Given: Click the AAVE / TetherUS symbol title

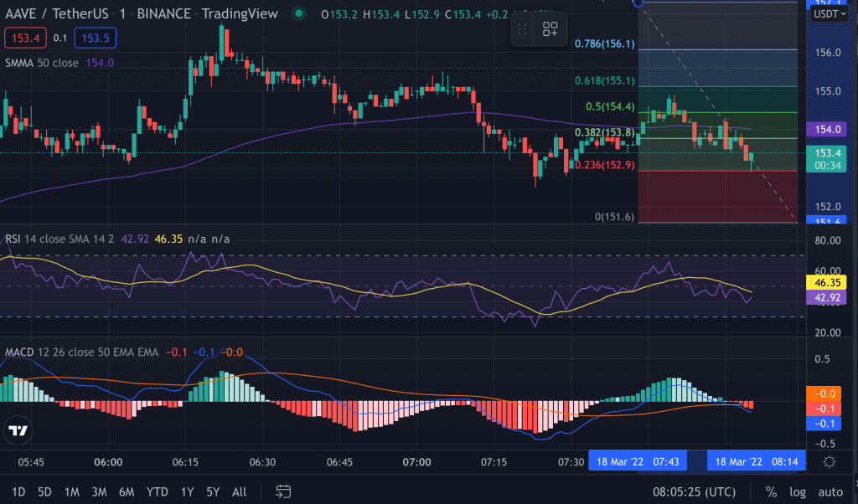Looking at the screenshot, I should point(57,13).
